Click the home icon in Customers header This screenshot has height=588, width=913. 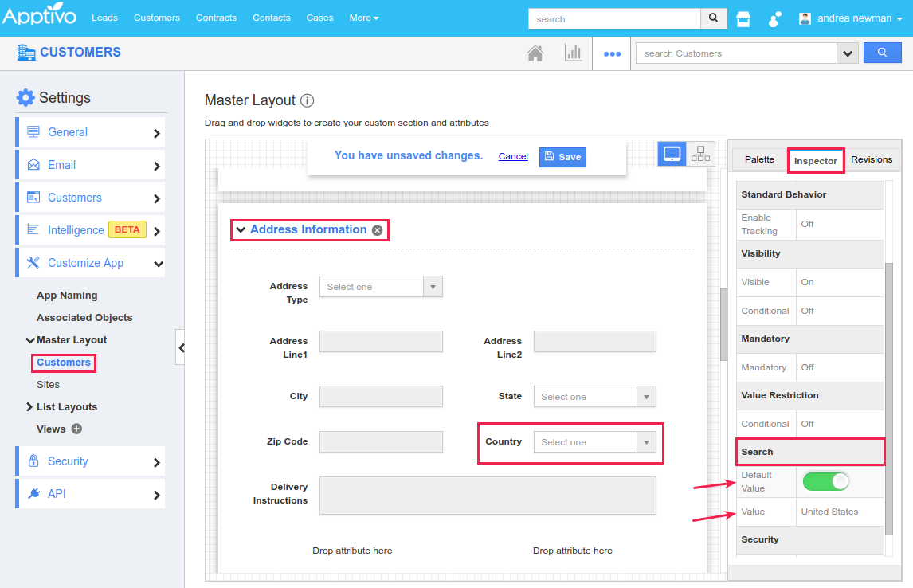pyautogui.click(x=535, y=53)
